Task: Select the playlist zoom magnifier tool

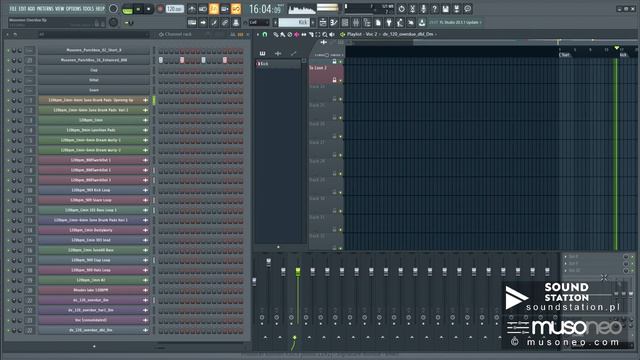Action: (x=325, y=35)
